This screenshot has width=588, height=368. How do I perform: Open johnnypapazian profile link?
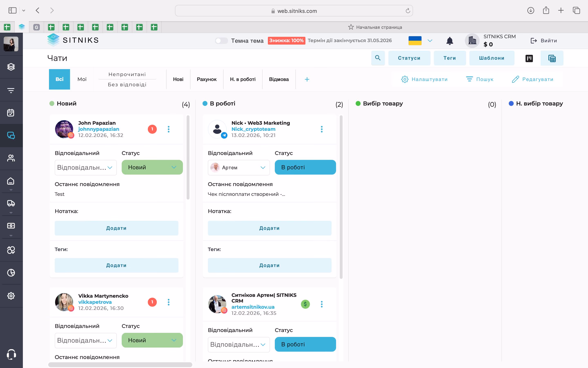(99, 129)
